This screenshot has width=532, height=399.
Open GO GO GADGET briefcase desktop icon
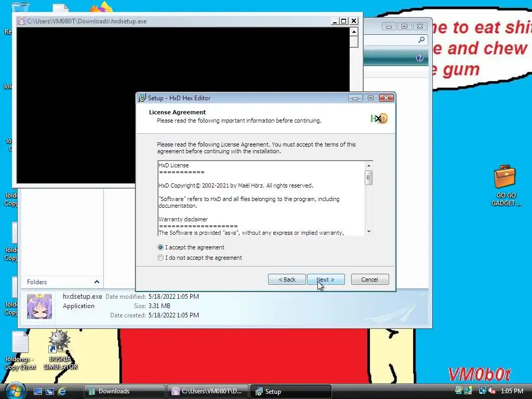pyautogui.click(x=506, y=185)
